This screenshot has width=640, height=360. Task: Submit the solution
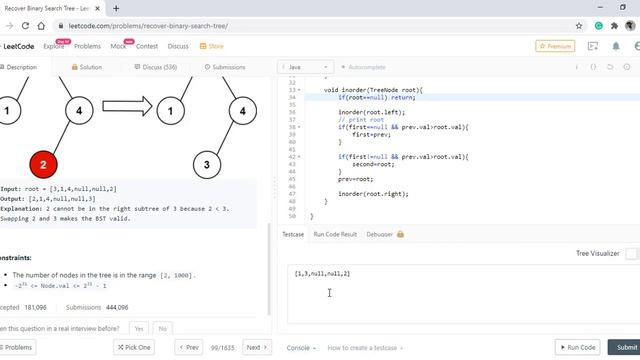point(624,347)
